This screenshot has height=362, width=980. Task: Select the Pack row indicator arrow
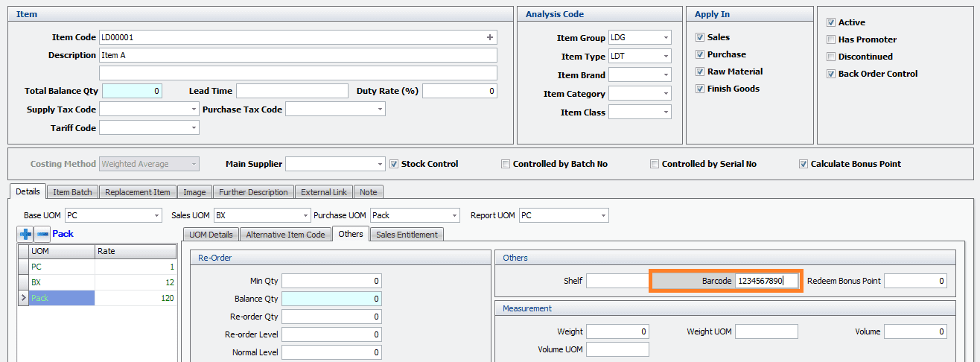coord(23,298)
